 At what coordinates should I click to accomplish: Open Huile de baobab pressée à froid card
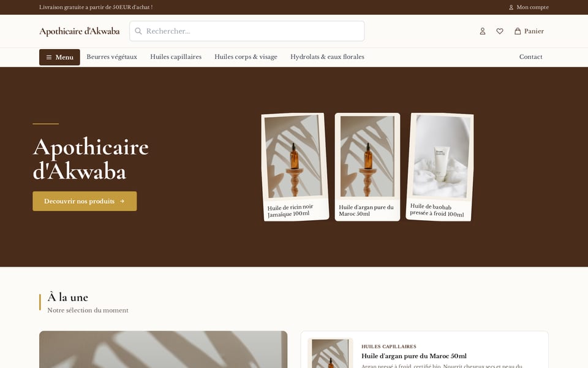pos(440,167)
